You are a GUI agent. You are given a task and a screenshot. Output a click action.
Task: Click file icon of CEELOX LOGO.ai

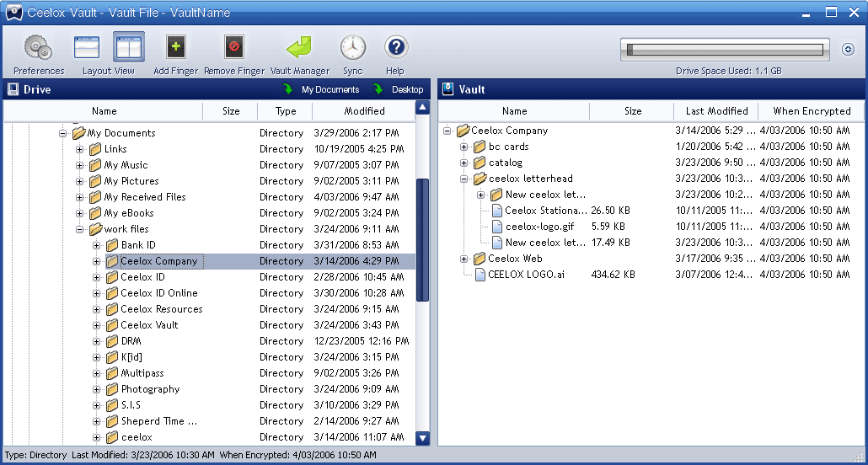(480, 275)
